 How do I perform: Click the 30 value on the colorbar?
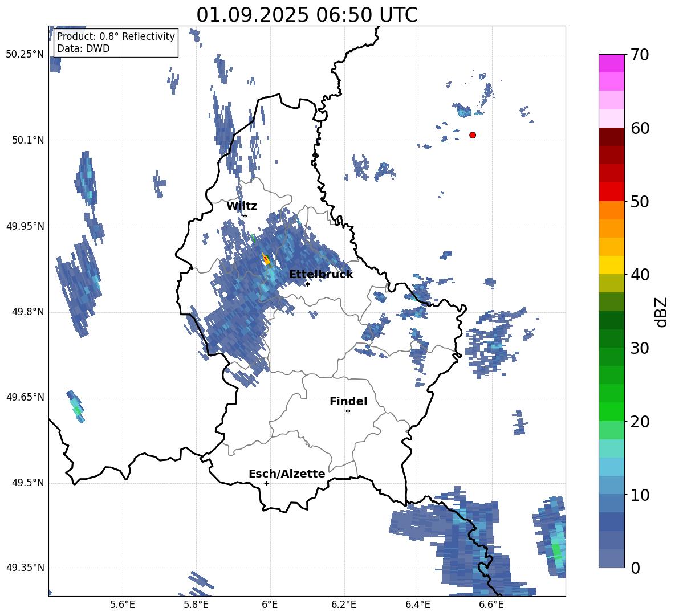click(x=640, y=348)
